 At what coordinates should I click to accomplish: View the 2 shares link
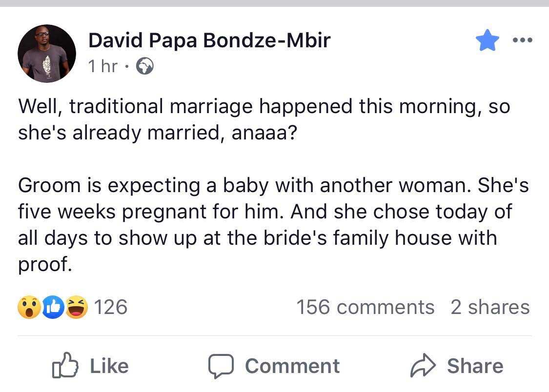pos(490,307)
